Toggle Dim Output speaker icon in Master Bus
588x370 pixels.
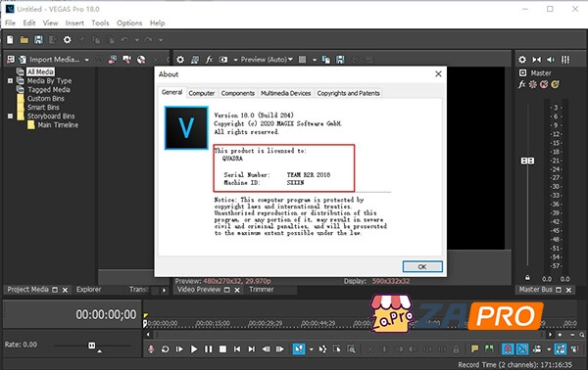(551, 60)
